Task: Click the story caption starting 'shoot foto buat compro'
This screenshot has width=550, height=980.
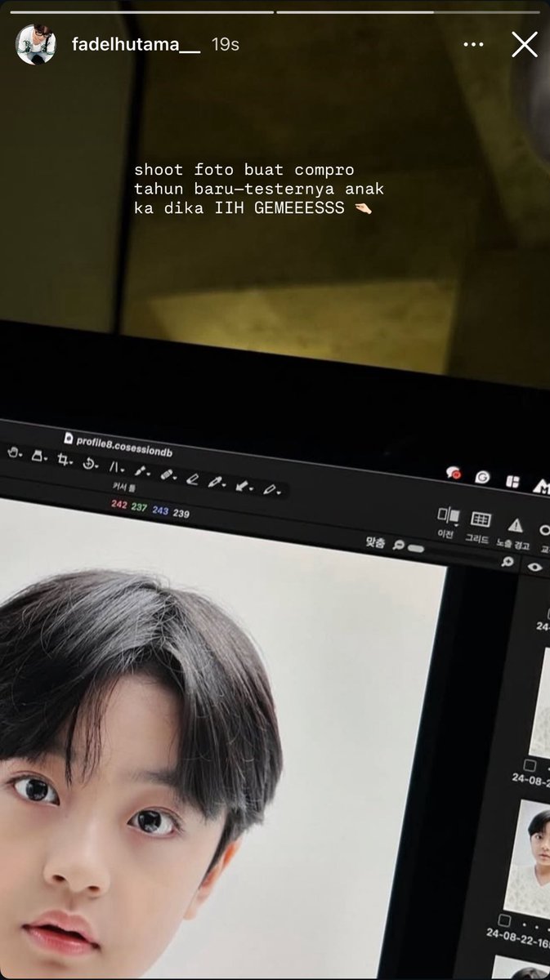Action: [x=259, y=189]
